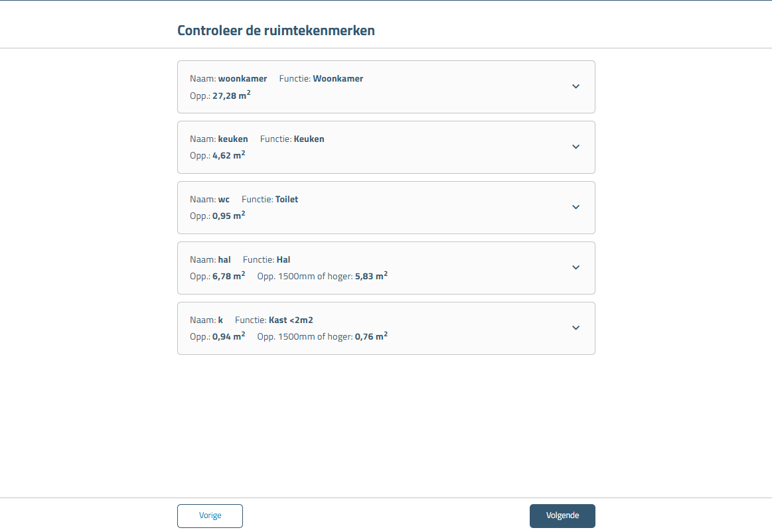Click the Functie Woonkamer label
Screen dimensions: 772x532
[321, 78]
